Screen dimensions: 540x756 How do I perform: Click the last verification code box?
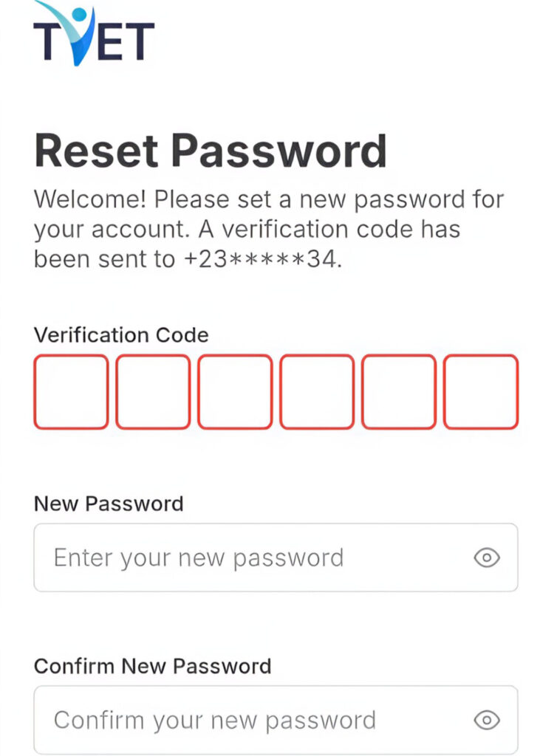481,391
